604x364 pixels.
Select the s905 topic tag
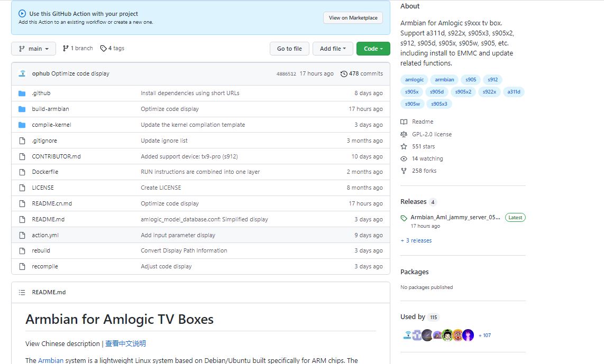click(471, 80)
